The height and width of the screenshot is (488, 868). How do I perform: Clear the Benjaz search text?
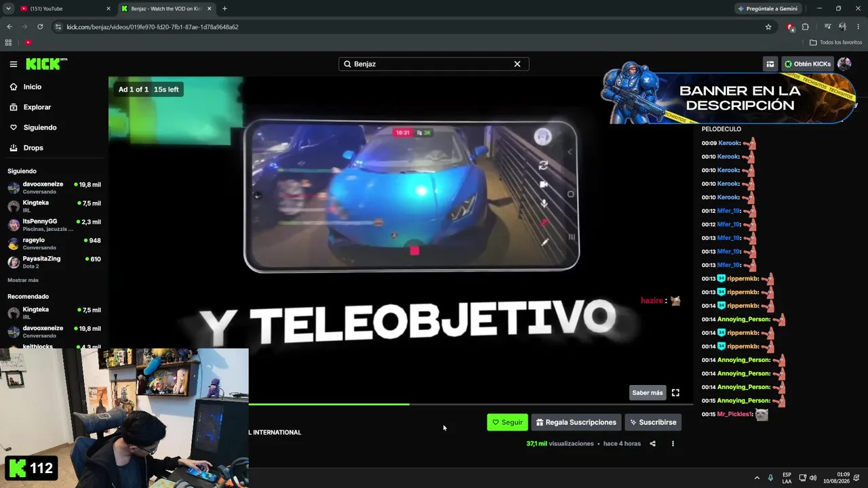click(x=517, y=64)
